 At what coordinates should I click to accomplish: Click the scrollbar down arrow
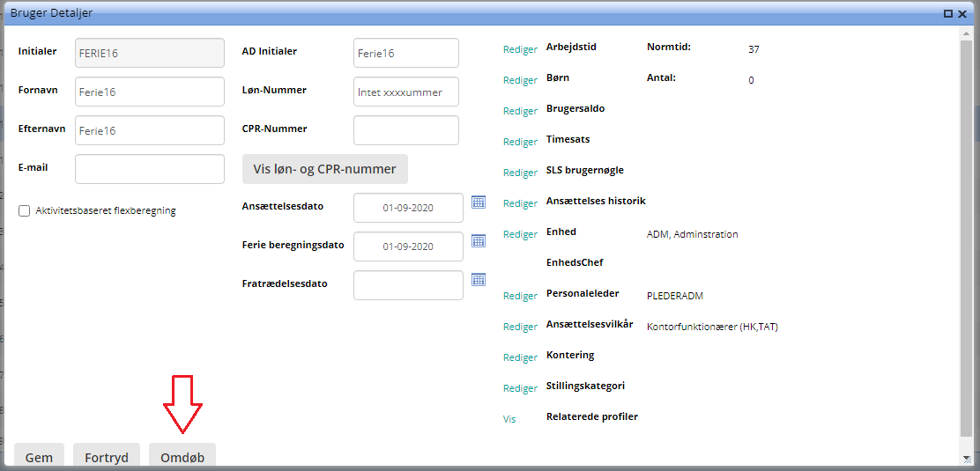click(x=967, y=459)
